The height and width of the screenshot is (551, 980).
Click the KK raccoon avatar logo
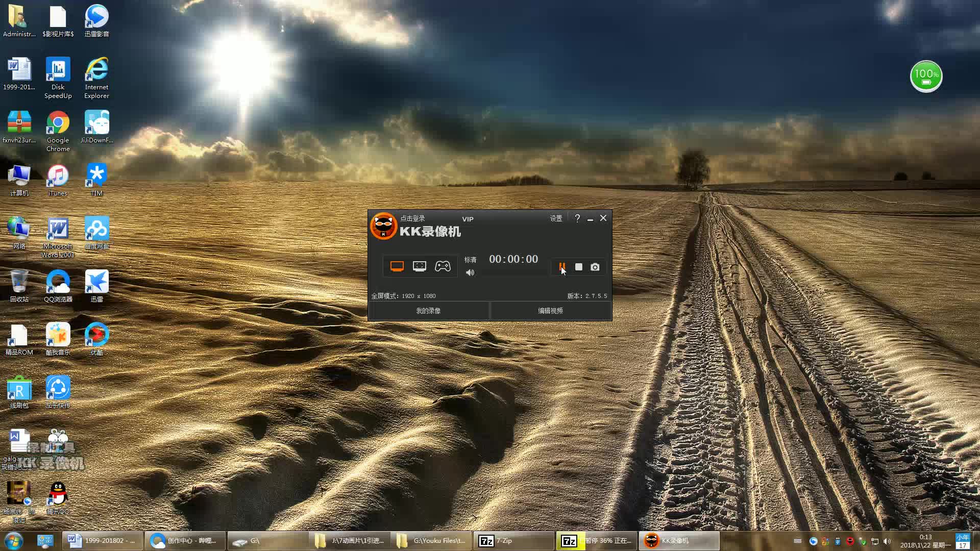click(383, 226)
